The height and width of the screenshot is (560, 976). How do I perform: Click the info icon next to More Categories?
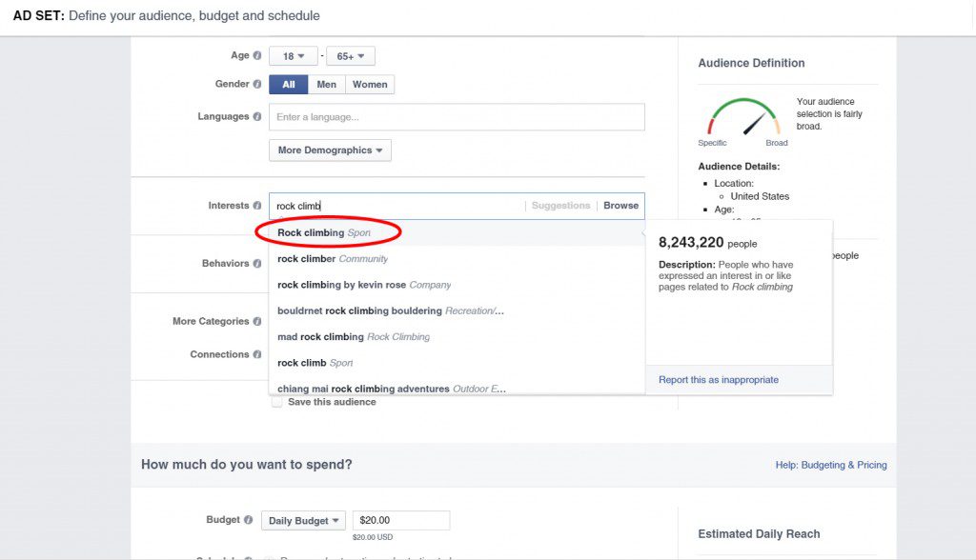[x=257, y=321]
